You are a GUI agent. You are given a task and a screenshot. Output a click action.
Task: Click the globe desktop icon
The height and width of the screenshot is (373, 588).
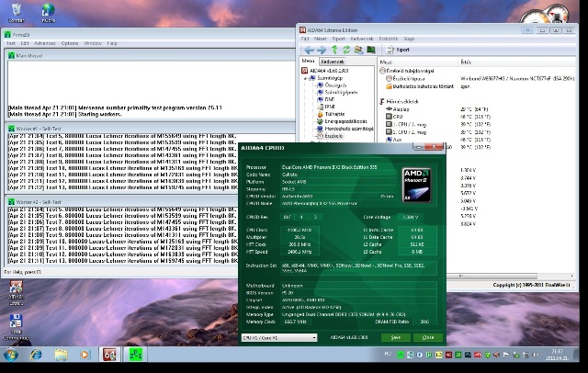49,13
